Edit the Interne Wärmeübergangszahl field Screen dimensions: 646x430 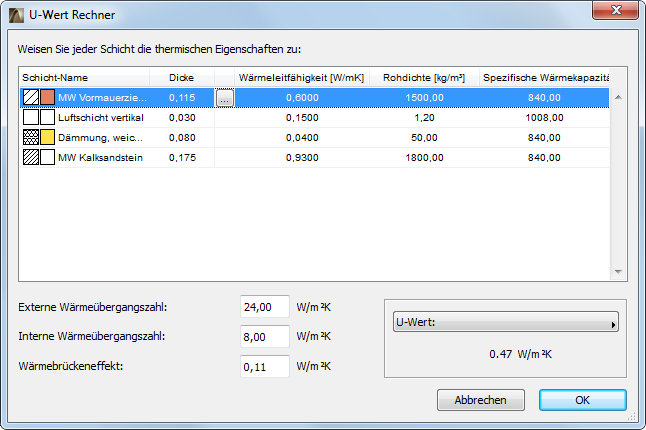tap(265, 337)
